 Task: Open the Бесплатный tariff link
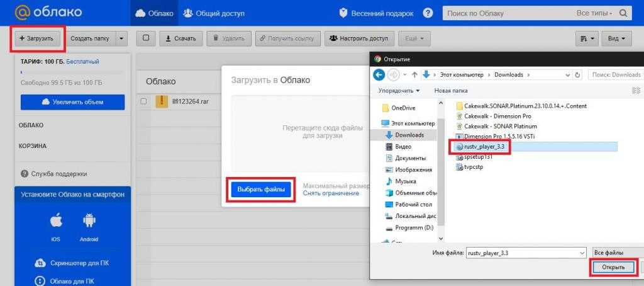point(82,62)
